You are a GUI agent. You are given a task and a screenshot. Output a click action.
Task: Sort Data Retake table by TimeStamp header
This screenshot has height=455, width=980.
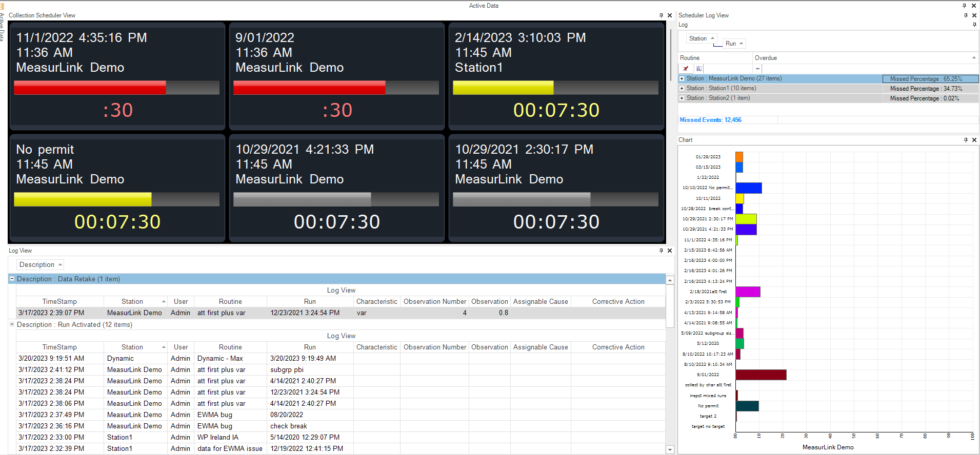pyautogui.click(x=59, y=302)
